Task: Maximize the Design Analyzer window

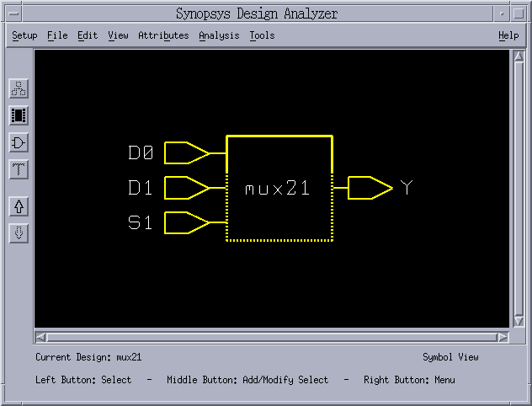Action: click(x=519, y=13)
